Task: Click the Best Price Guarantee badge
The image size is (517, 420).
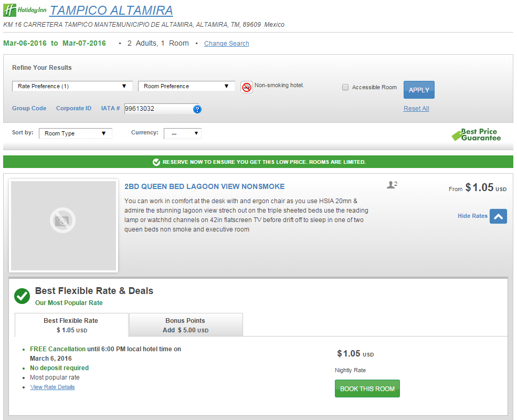Action: pyautogui.click(x=476, y=134)
